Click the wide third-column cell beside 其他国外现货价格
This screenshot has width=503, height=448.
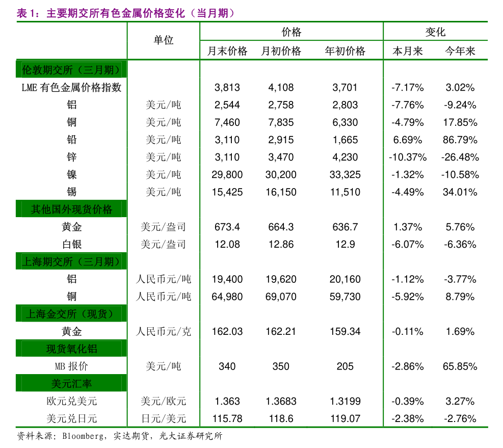point(292,209)
